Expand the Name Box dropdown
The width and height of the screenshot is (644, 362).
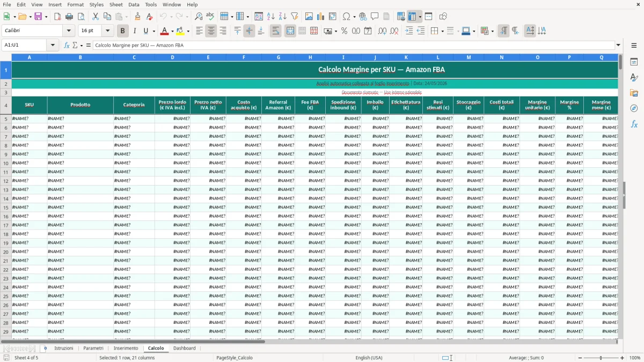click(53, 45)
